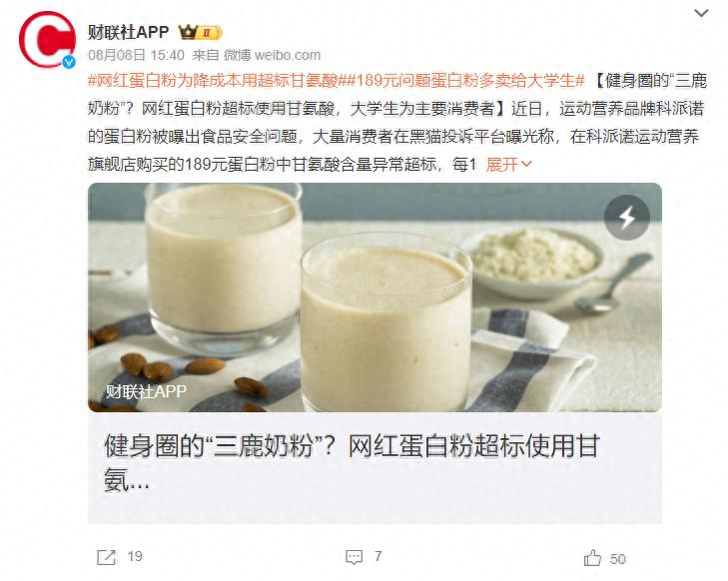
Task: Expand full post text via 展开
Action: [502, 165]
